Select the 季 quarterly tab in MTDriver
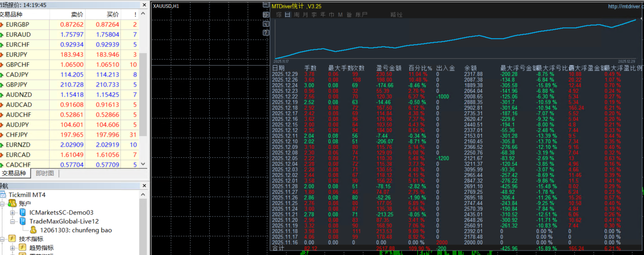644x255 pixels. pos(314,15)
